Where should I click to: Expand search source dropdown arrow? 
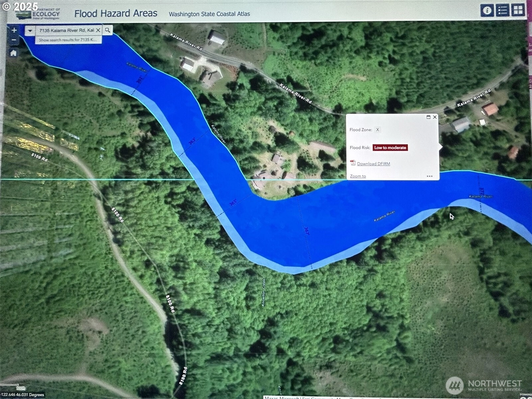pos(30,31)
